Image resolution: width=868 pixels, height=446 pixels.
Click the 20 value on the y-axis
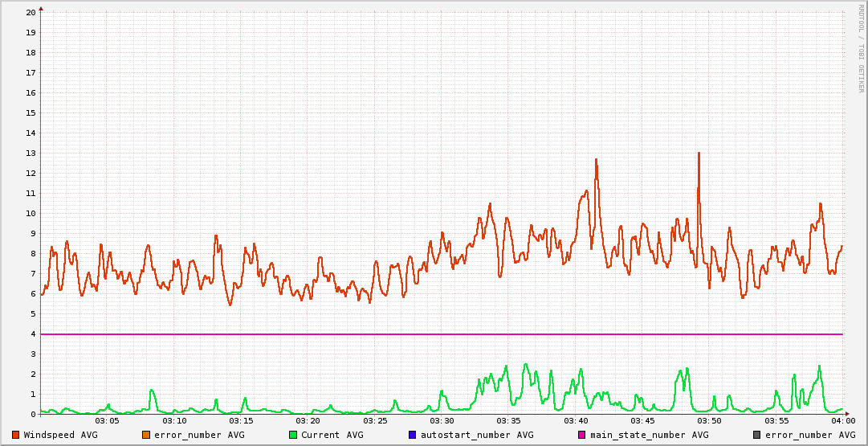(x=31, y=13)
